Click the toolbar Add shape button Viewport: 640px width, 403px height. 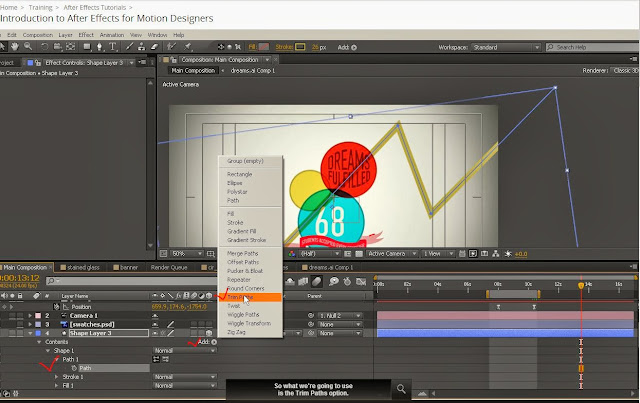coord(353,47)
